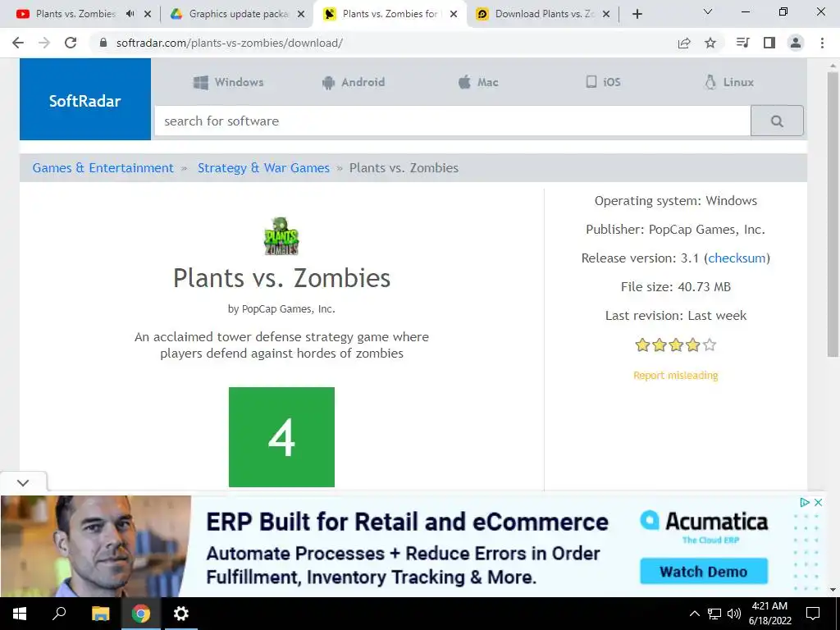Select the Android platform category
Image resolution: width=840 pixels, height=630 pixels.
pyautogui.click(x=353, y=82)
